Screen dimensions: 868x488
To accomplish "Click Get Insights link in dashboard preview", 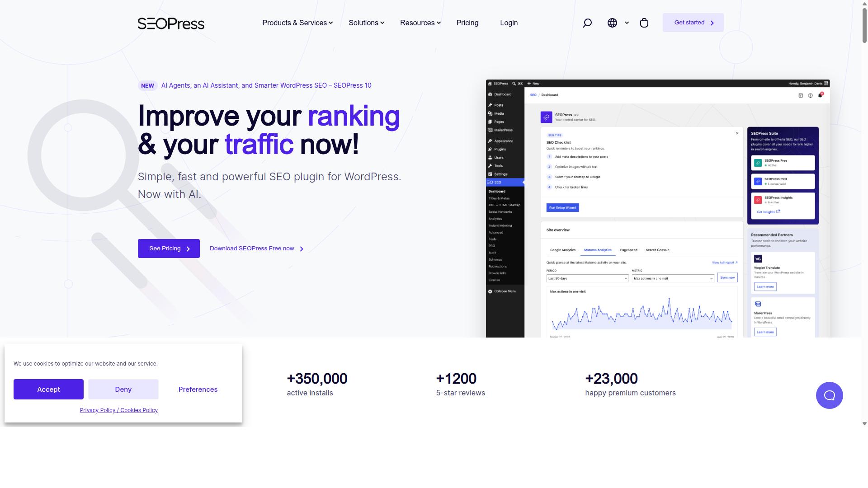I will pos(768,212).
